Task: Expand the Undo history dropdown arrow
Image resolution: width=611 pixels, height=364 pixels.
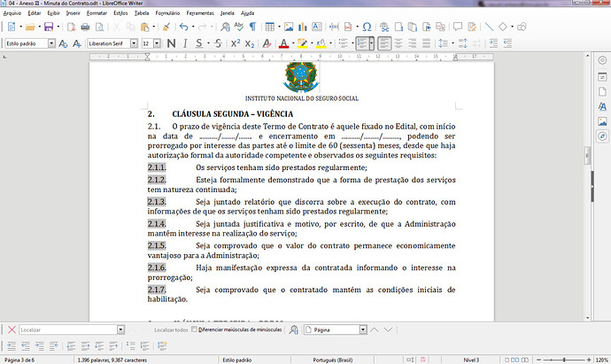Action: 193,27
